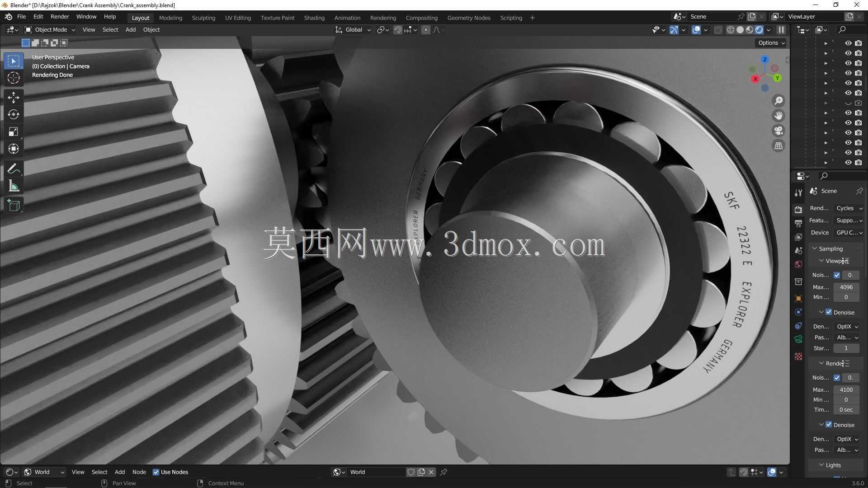Image resolution: width=868 pixels, height=488 pixels.
Task: Open Feature Set dropdown
Action: coord(849,221)
